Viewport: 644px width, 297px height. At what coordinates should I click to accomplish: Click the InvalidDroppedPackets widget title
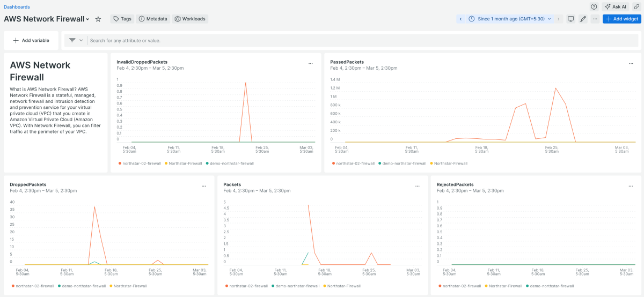tap(142, 62)
